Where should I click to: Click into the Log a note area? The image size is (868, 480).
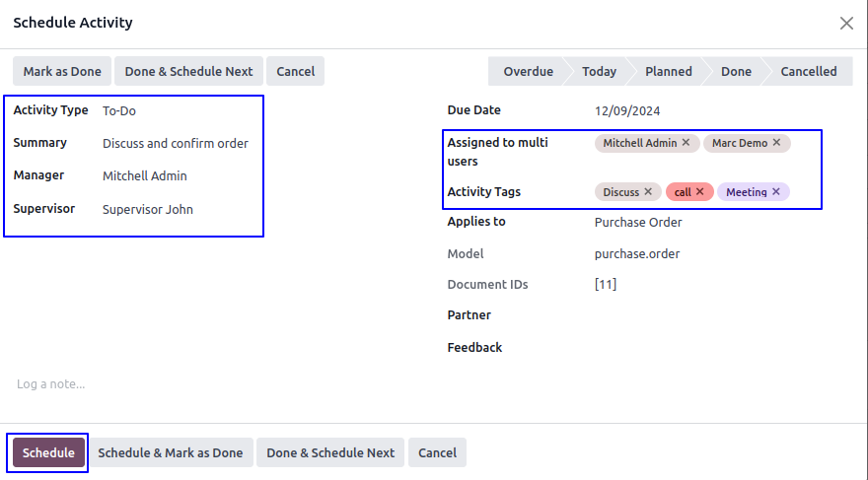click(x=197, y=384)
